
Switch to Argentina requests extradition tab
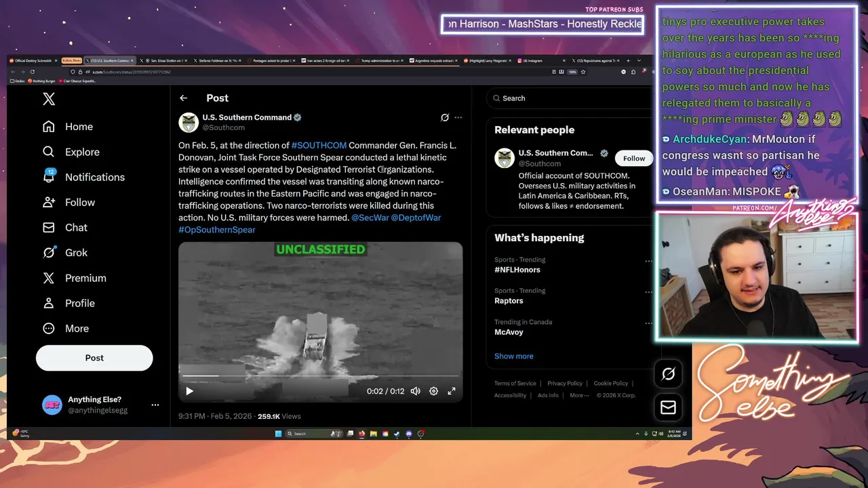pyautogui.click(x=432, y=61)
